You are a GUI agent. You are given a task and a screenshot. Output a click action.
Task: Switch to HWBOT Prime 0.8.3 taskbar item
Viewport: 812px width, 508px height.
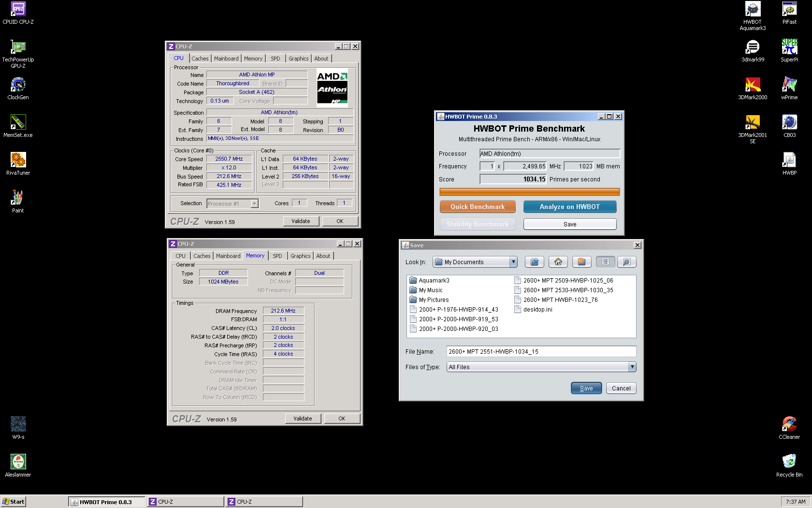pos(107,502)
